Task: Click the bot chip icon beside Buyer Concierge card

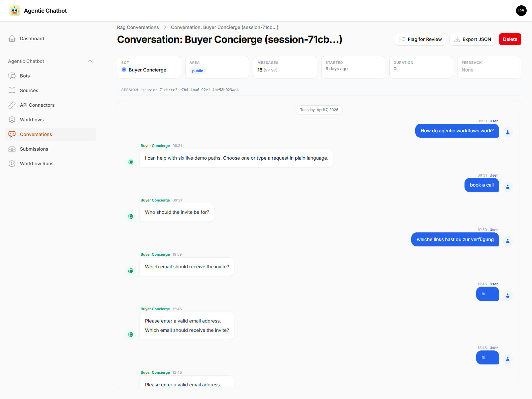Action: 124,69
